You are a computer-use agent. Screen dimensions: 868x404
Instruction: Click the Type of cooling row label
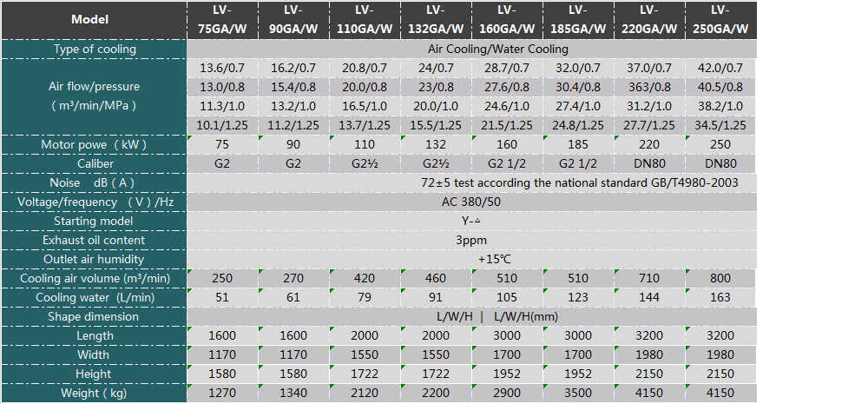pyautogui.click(x=94, y=50)
